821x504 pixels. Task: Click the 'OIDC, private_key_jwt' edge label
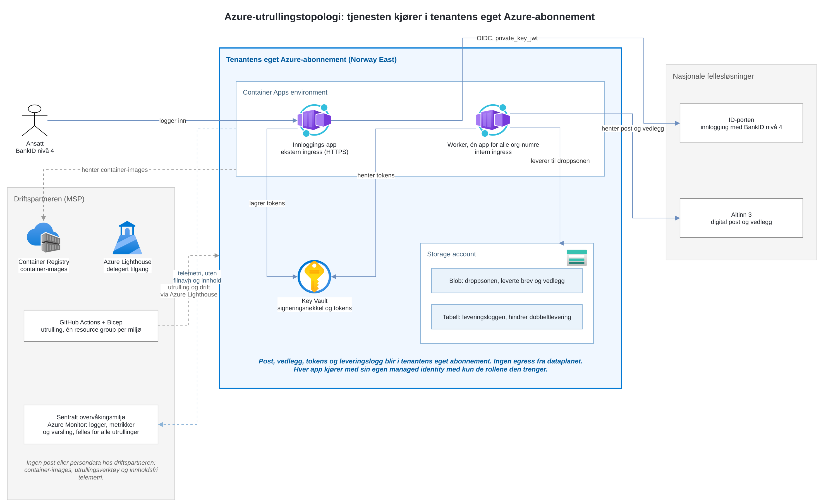coord(507,38)
